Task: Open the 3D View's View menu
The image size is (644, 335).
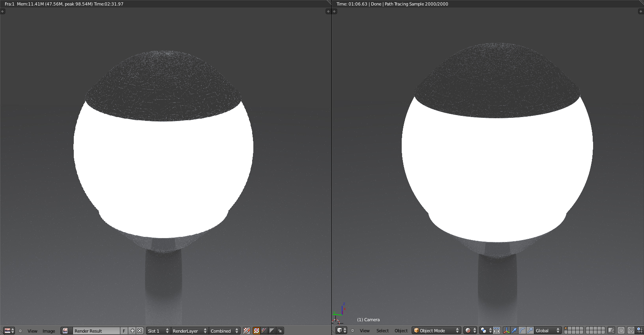Action: tap(365, 331)
